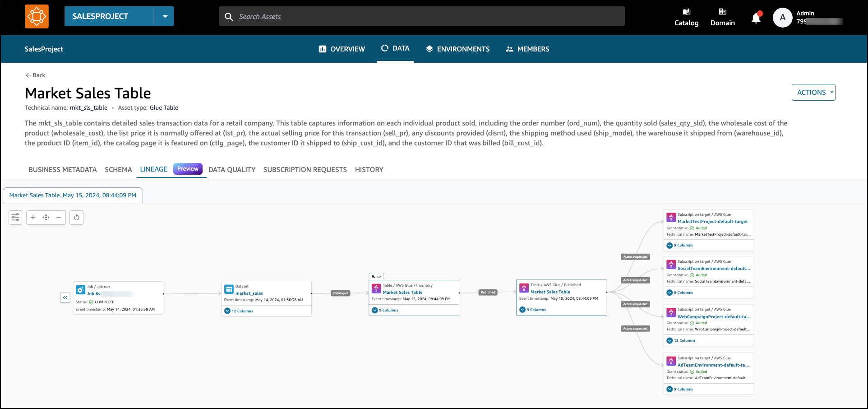Image resolution: width=868 pixels, height=409 pixels.
Task: Click the DataZone orange home logo
Action: click(x=37, y=17)
